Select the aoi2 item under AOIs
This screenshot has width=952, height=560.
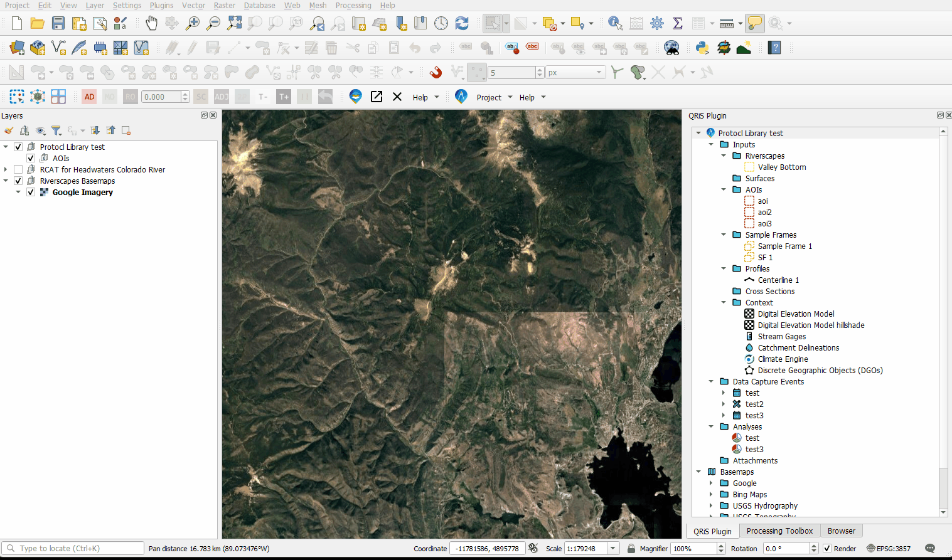pos(764,212)
